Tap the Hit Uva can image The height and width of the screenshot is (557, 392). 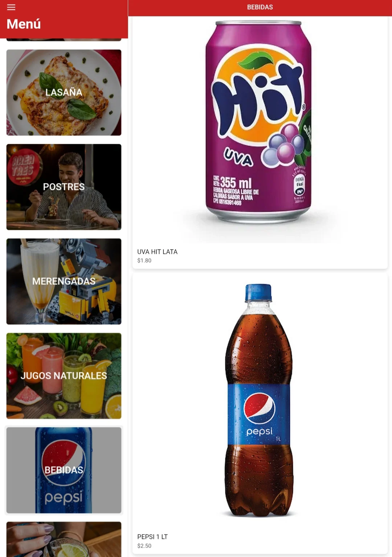[258, 122]
